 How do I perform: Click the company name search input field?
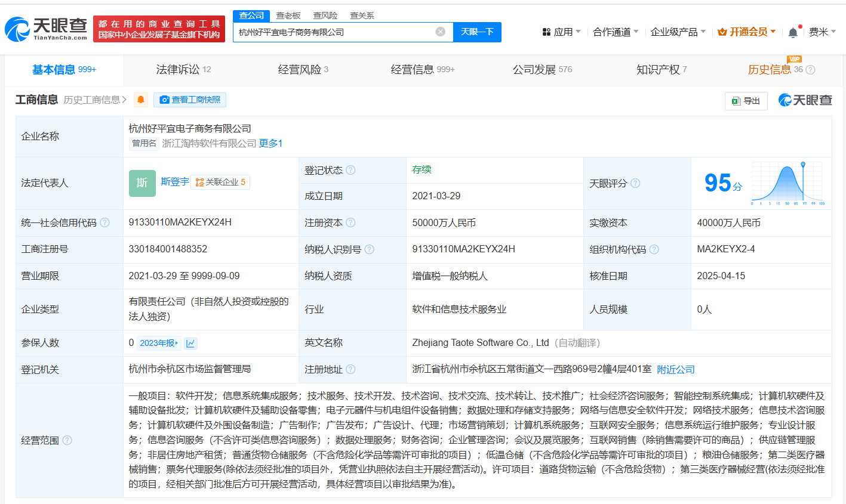(334, 32)
